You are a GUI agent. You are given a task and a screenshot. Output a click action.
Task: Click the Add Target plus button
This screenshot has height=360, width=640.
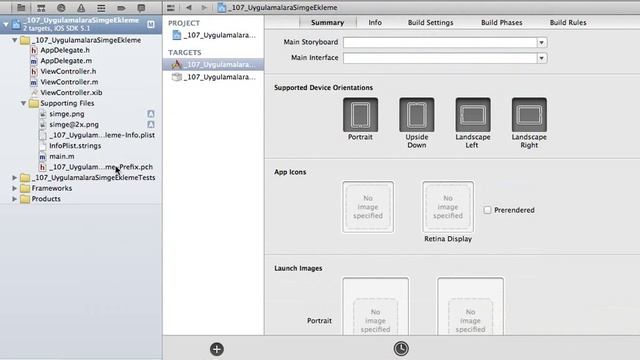click(217, 349)
